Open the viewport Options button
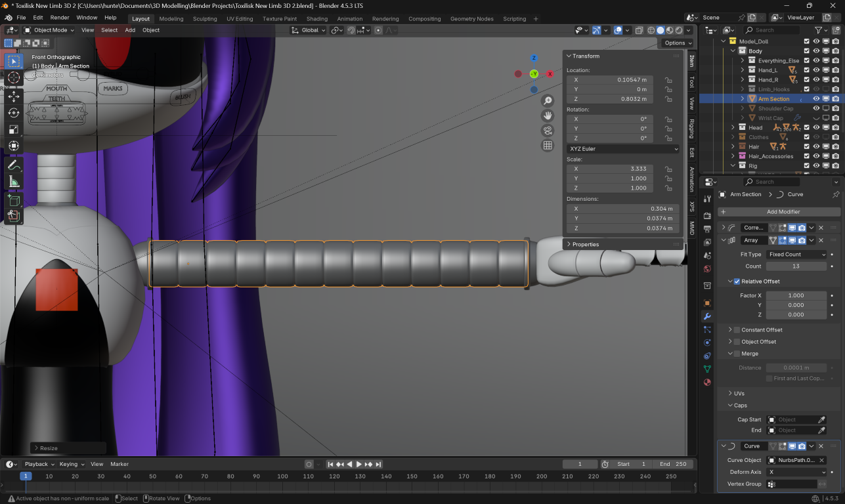The width and height of the screenshot is (845, 504). point(676,43)
